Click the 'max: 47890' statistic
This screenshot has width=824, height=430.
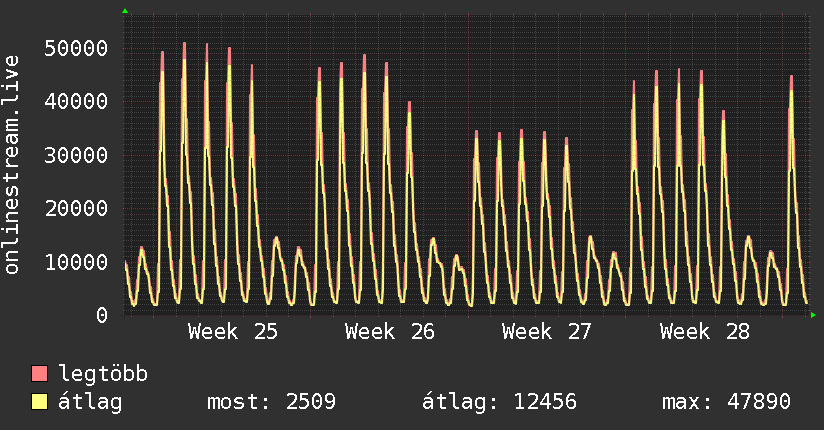pyautogui.click(x=726, y=402)
